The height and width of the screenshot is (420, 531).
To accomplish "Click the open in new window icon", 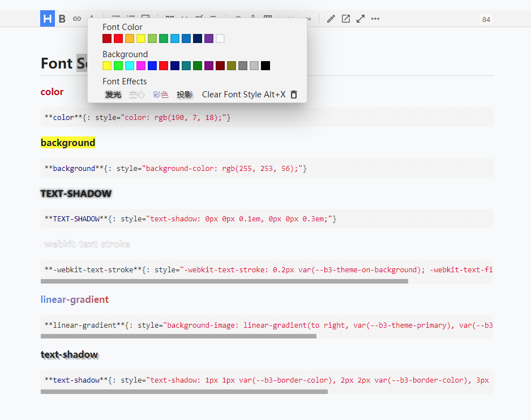I will click(346, 19).
